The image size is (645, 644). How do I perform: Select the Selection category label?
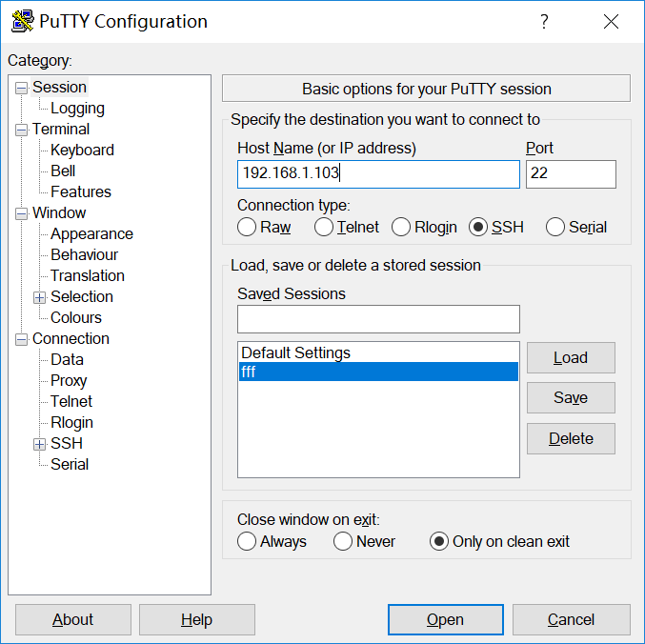[x=81, y=297]
